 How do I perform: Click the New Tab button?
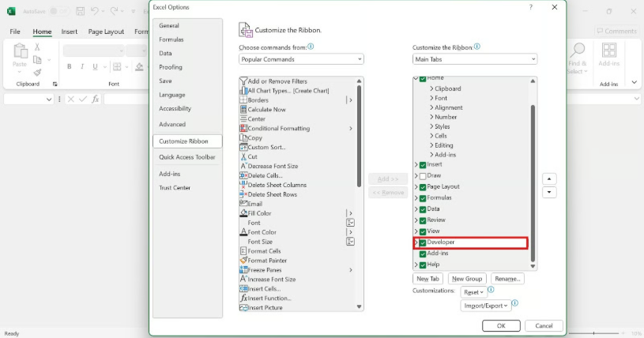[x=427, y=279]
